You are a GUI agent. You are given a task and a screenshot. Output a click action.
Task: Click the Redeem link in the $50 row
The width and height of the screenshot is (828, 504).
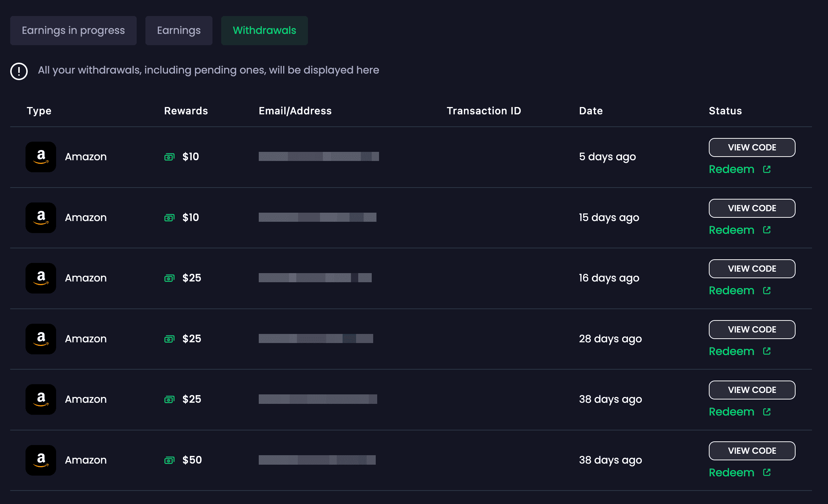731,473
